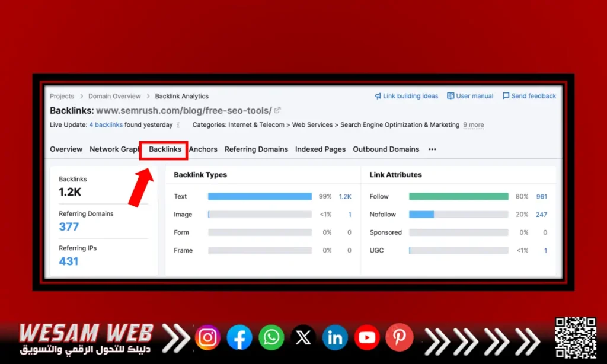Click the info icon after Live Update
Screen dimensions: 607x364
(x=178, y=125)
